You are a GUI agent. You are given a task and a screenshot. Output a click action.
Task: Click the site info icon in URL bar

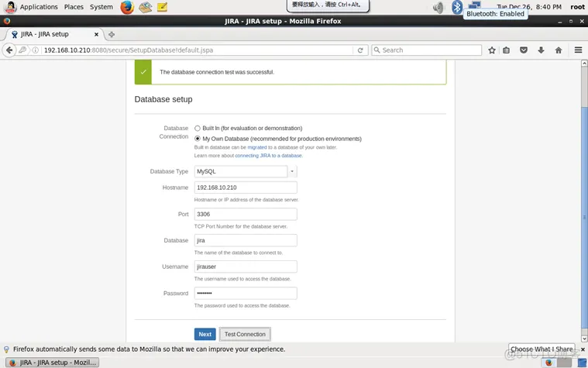point(35,50)
